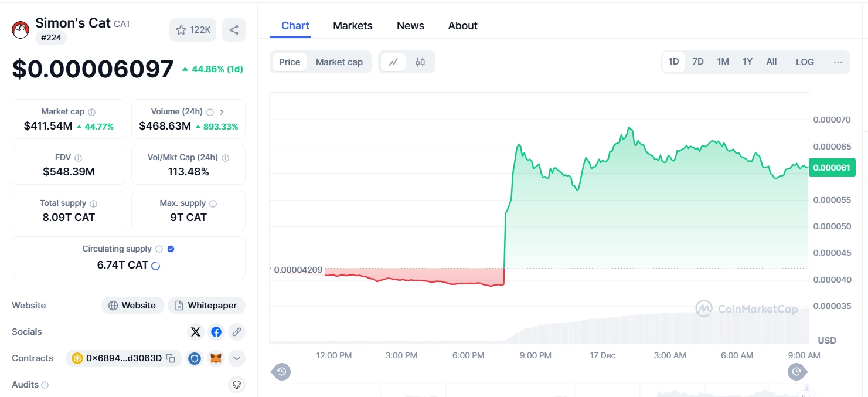Toggle LOG scale on chart

pyautogui.click(x=805, y=62)
